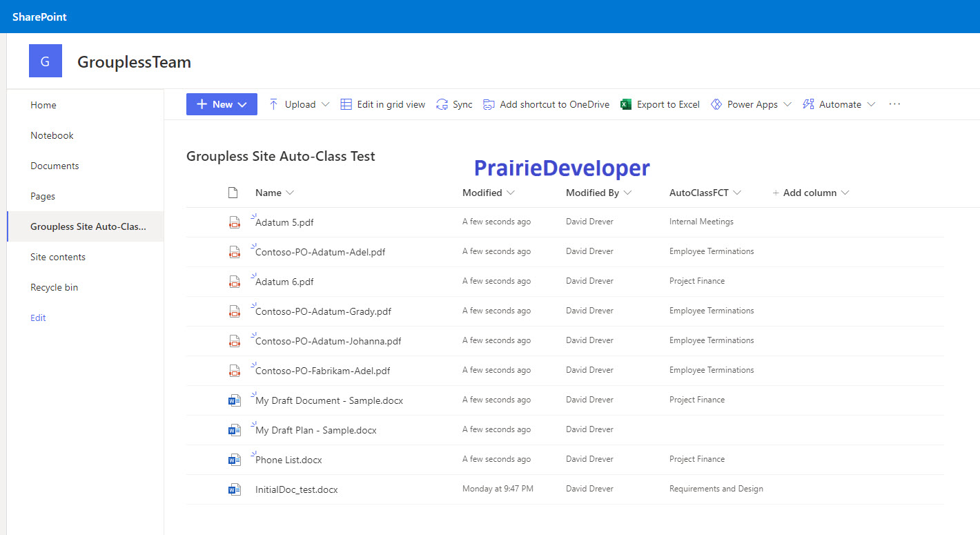Open Contoso-PO-Adatum-Adel.pdf file

tap(320, 252)
